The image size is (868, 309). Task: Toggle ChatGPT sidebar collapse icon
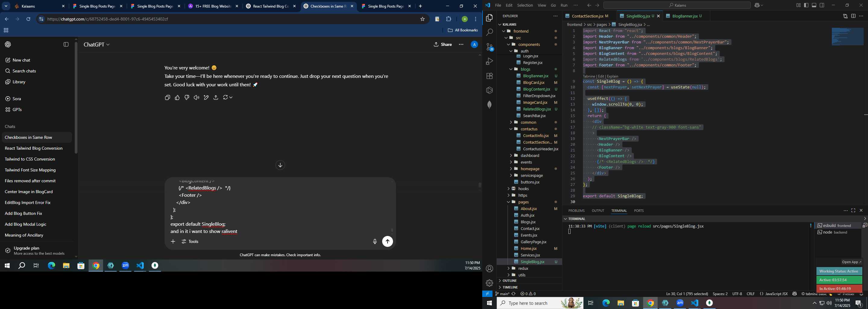66,45
